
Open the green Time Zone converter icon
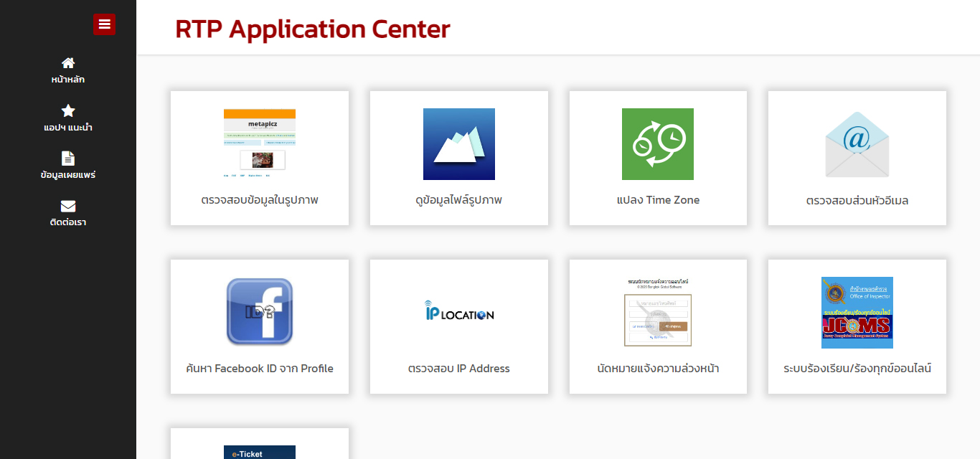click(x=658, y=144)
